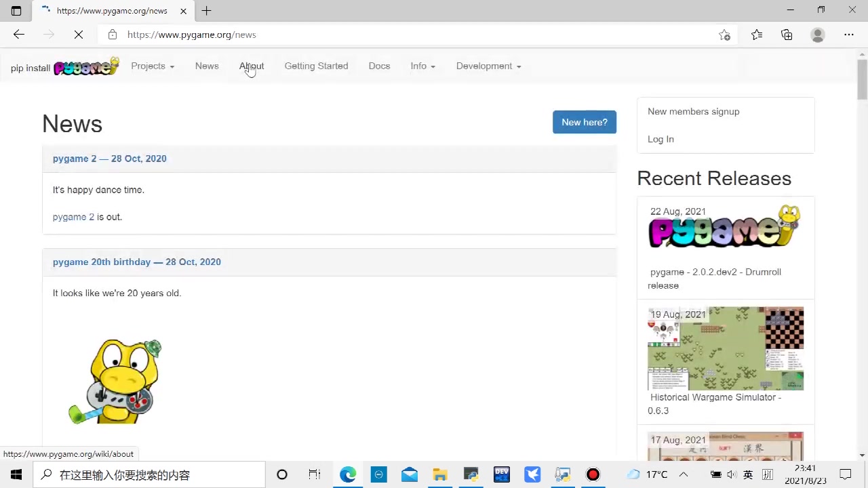This screenshot has width=868, height=488.
Task: Switch to Microsoft Edge on taskbar
Action: pos(348,474)
